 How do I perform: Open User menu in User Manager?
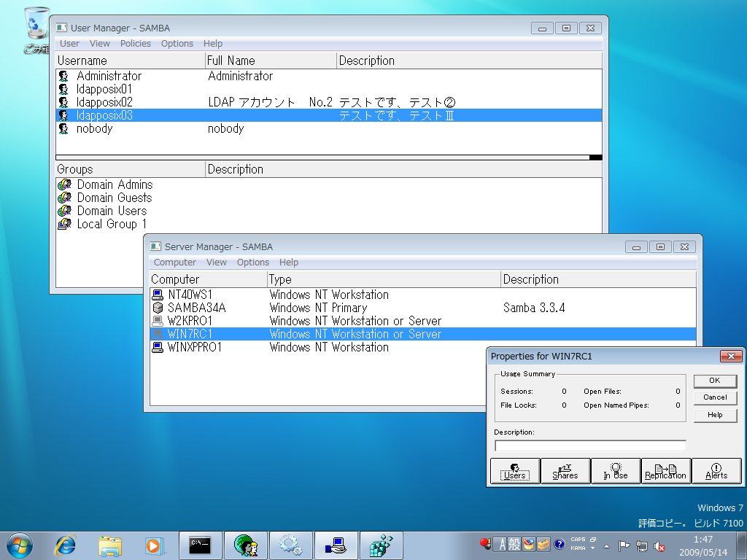click(x=69, y=43)
